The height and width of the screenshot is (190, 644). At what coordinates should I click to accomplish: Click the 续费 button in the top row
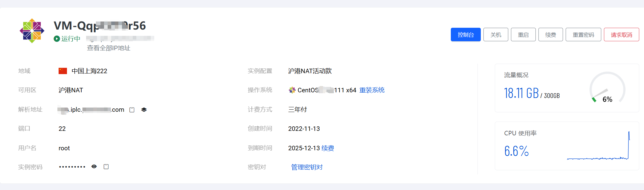pos(551,35)
